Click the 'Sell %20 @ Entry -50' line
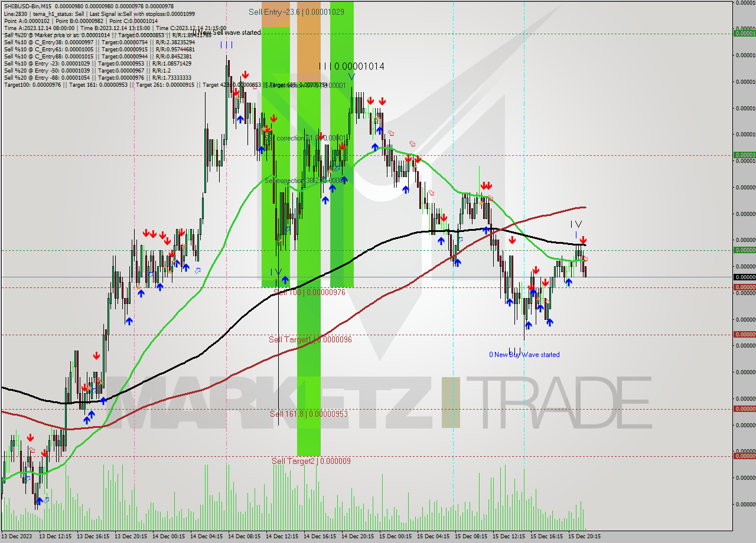Image resolution: width=756 pixels, height=543 pixels. click(x=87, y=70)
